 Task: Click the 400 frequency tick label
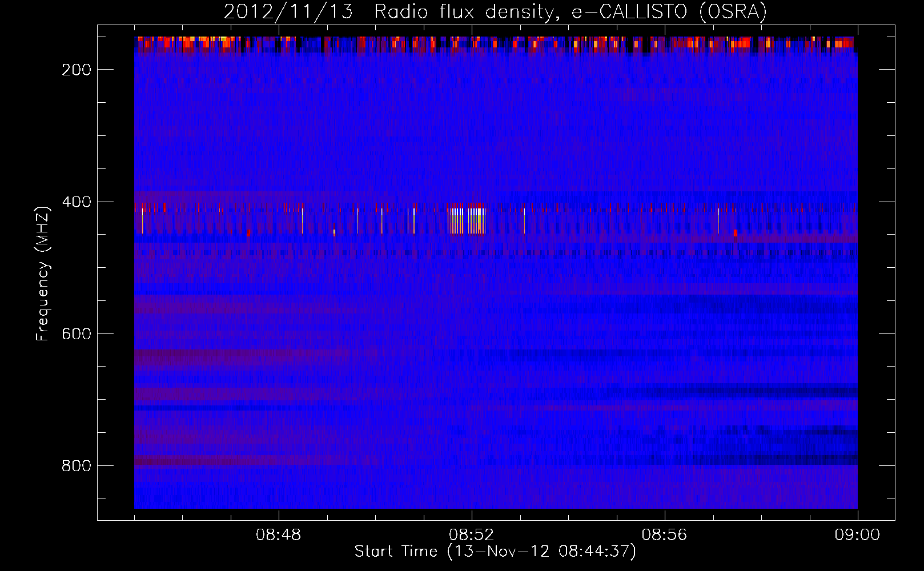pyautogui.click(x=77, y=202)
